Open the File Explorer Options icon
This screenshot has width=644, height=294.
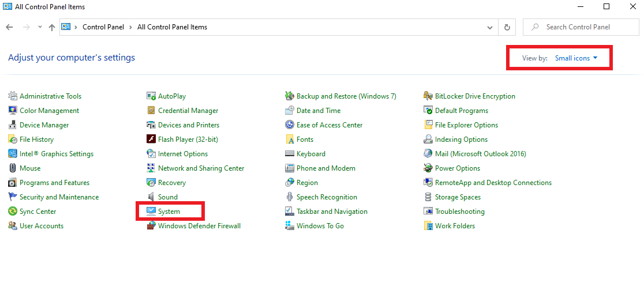tap(428, 125)
